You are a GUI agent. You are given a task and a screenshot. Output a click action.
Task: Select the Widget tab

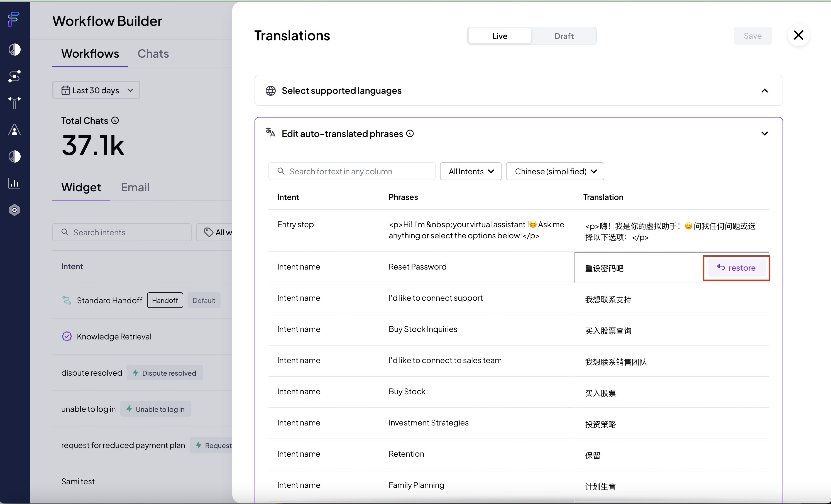(81, 187)
